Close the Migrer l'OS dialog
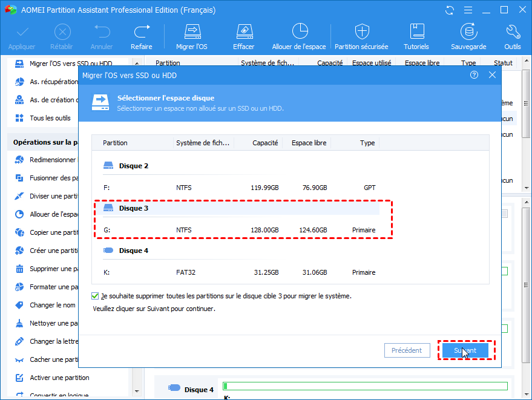The width and height of the screenshot is (532, 400). pyautogui.click(x=492, y=75)
